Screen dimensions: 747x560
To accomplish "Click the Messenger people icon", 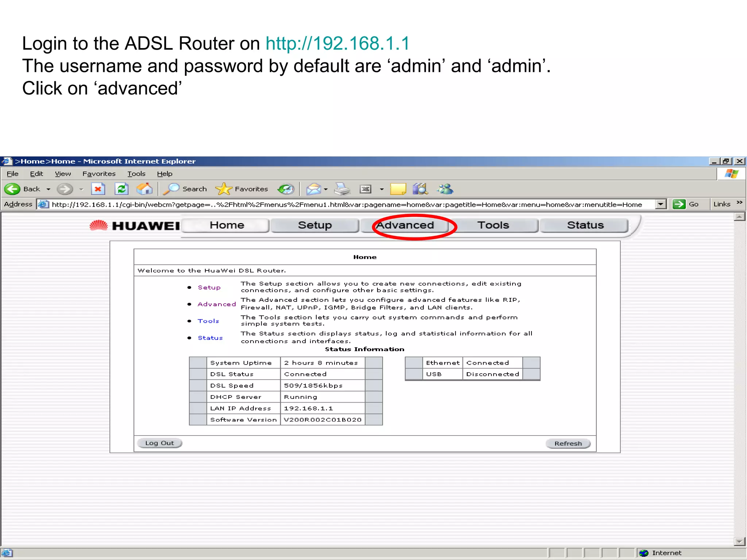I will click(445, 189).
